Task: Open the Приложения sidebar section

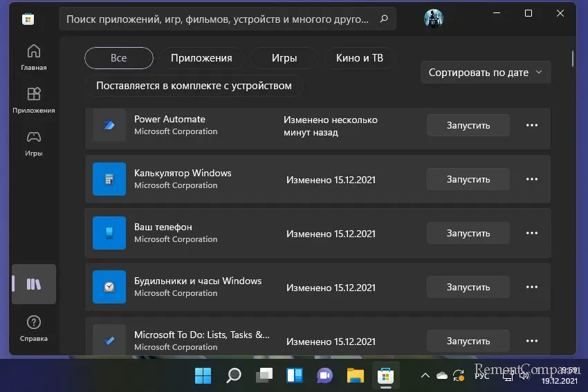Action: tap(33, 100)
